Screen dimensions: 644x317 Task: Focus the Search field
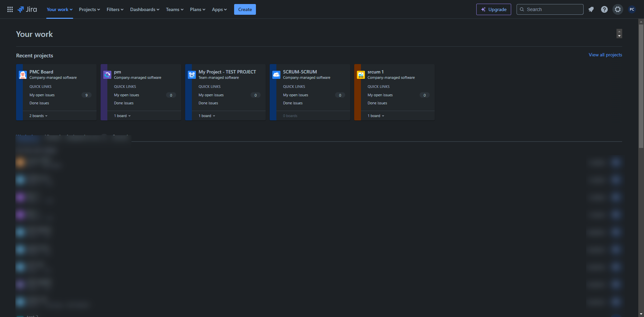click(x=550, y=9)
